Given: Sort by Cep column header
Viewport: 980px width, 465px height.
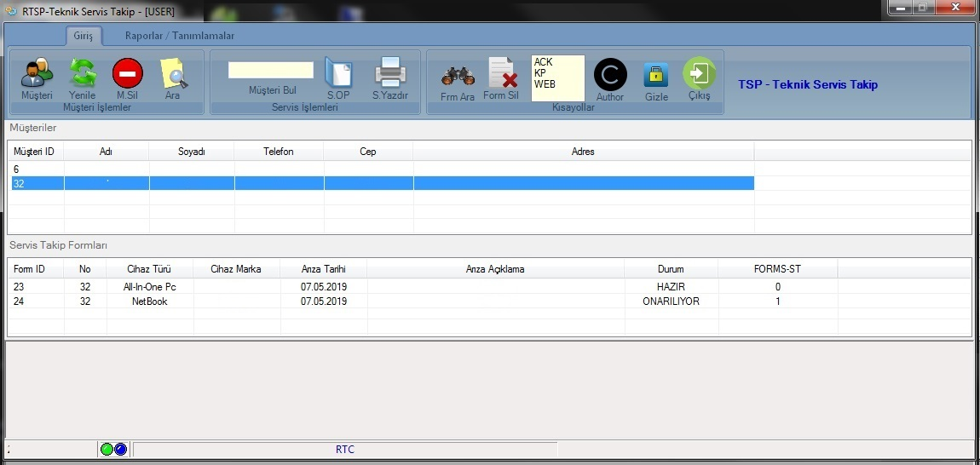Looking at the screenshot, I should (x=368, y=152).
